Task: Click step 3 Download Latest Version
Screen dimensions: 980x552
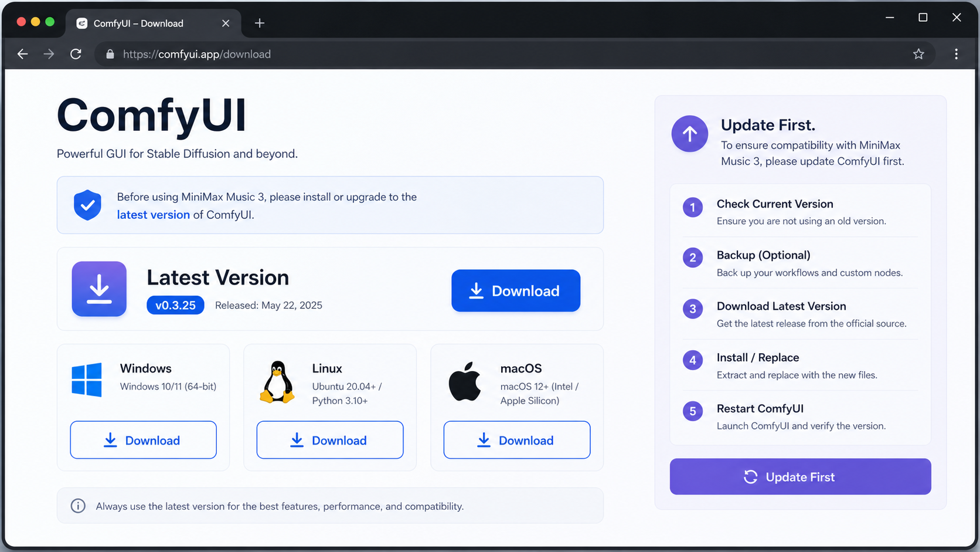Action: tap(800, 314)
